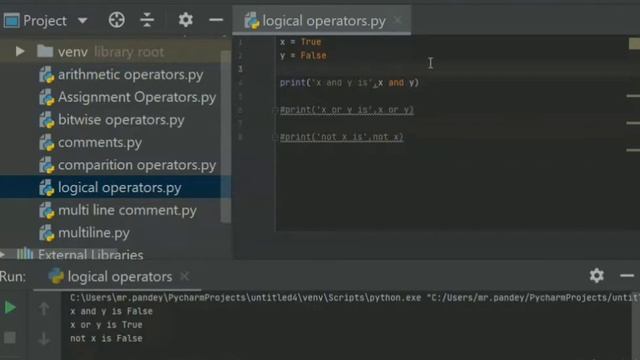Open Project panel settings gear
Viewport: 640px width, 360px height.
click(185, 20)
